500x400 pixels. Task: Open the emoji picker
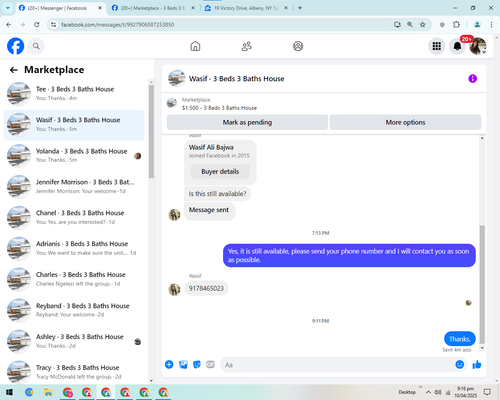click(x=460, y=364)
